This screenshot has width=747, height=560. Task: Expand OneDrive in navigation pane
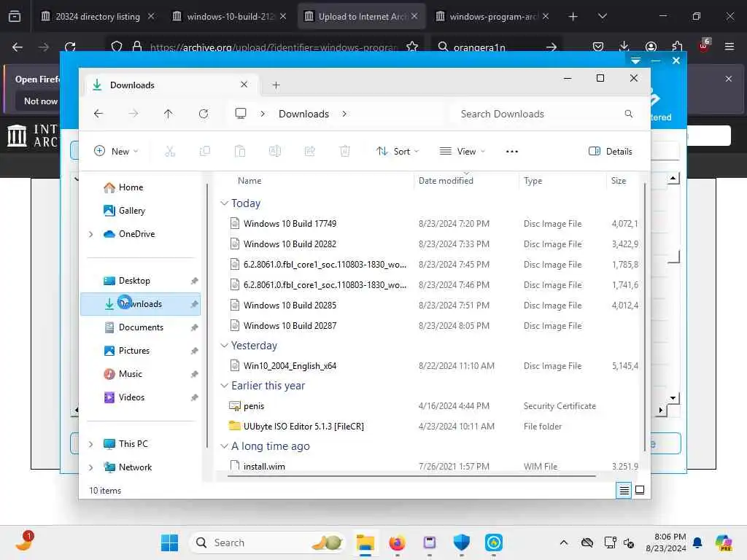coord(91,234)
